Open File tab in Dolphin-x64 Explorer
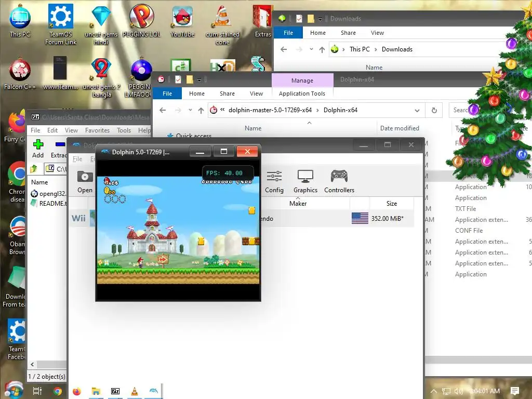The image size is (532, 399). (167, 94)
